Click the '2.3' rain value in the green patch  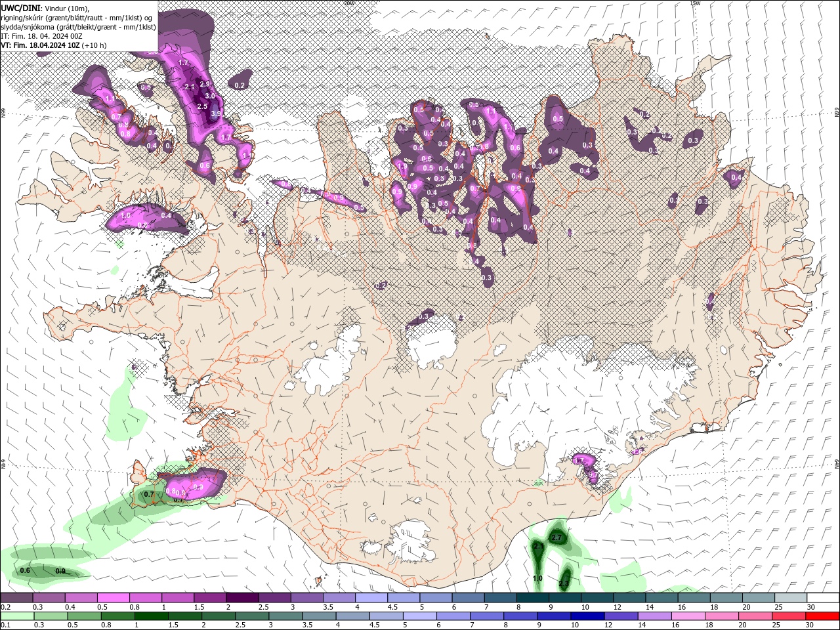click(x=564, y=583)
